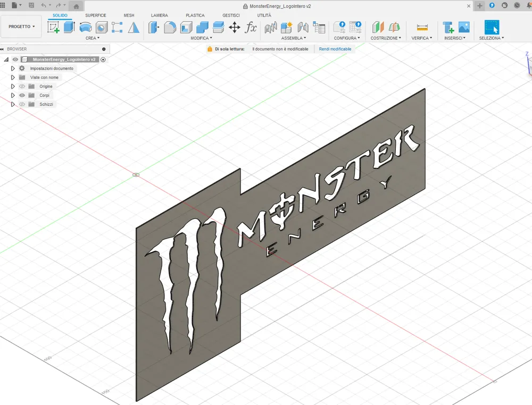Click the Extrude tool icon
Viewport: 532px width, 405px height.
[69, 27]
